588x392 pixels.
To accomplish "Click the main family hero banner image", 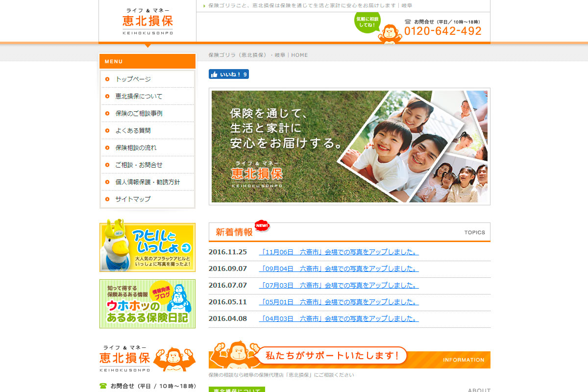I will tap(349, 147).
